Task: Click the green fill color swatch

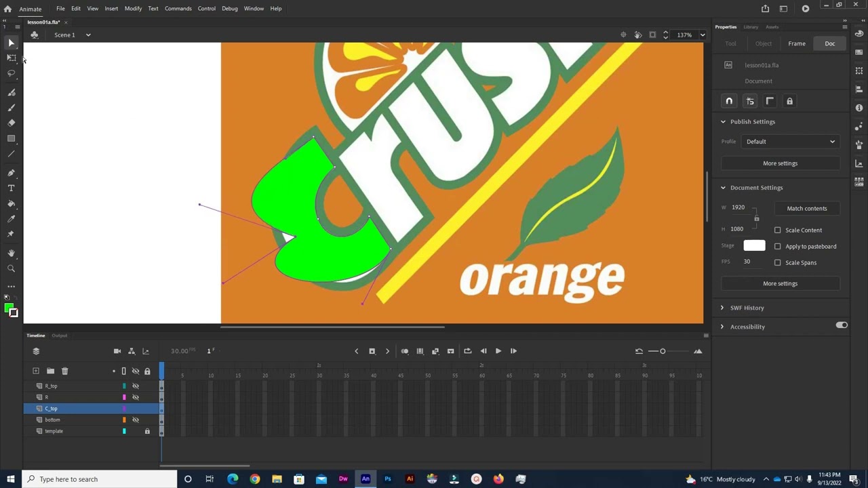Action: click(x=9, y=308)
